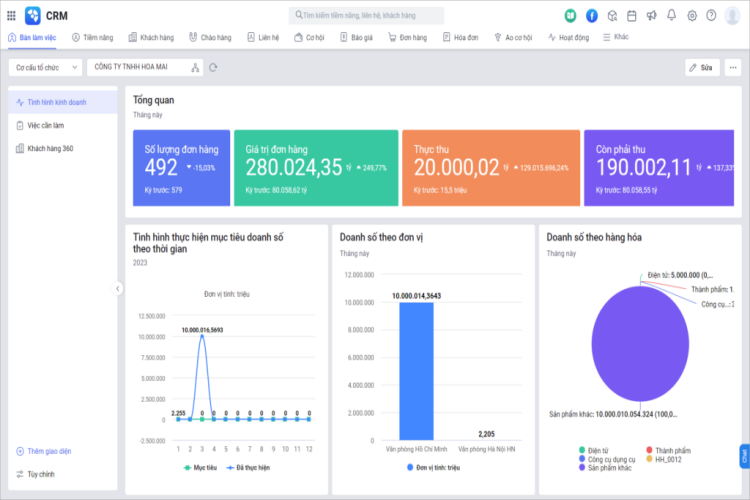The image size is (750, 500).
Task: Open the settings gear icon
Action: (x=691, y=15)
